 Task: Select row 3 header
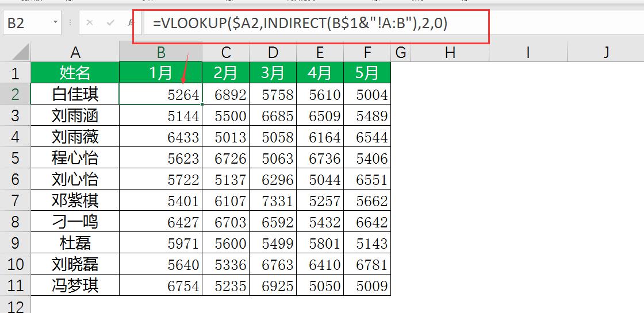tap(15, 115)
